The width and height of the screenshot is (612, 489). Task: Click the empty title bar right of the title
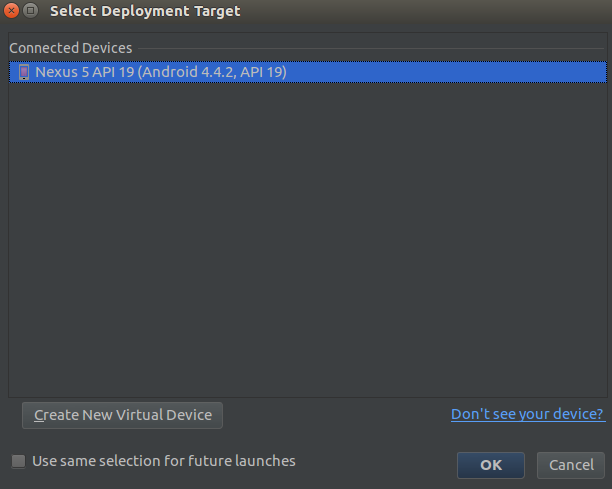pos(420,11)
